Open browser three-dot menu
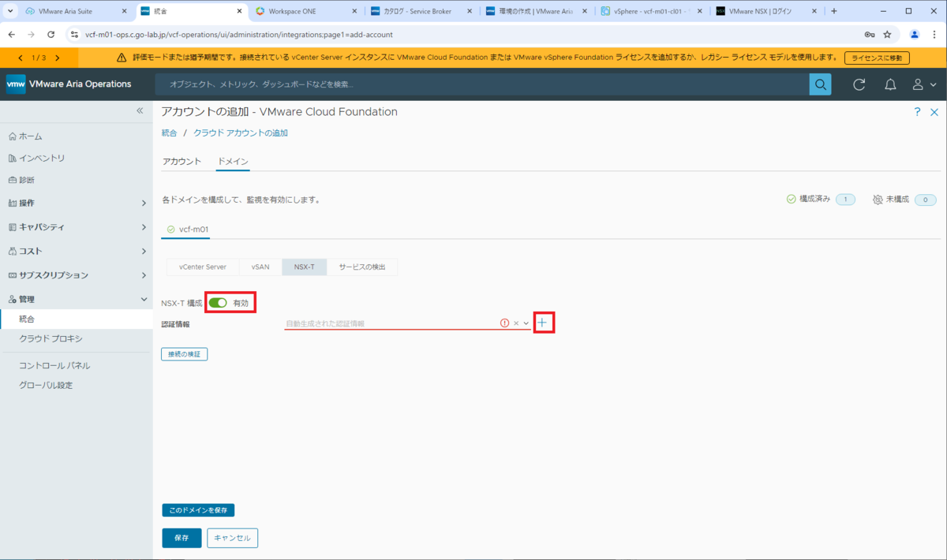Viewport: 947px width, 560px height. tap(934, 35)
